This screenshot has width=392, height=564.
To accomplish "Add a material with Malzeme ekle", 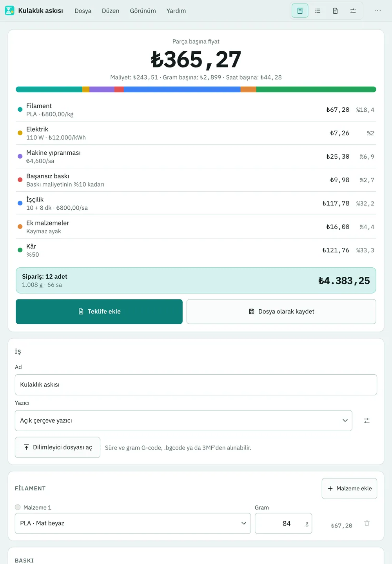I will coord(350,488).
